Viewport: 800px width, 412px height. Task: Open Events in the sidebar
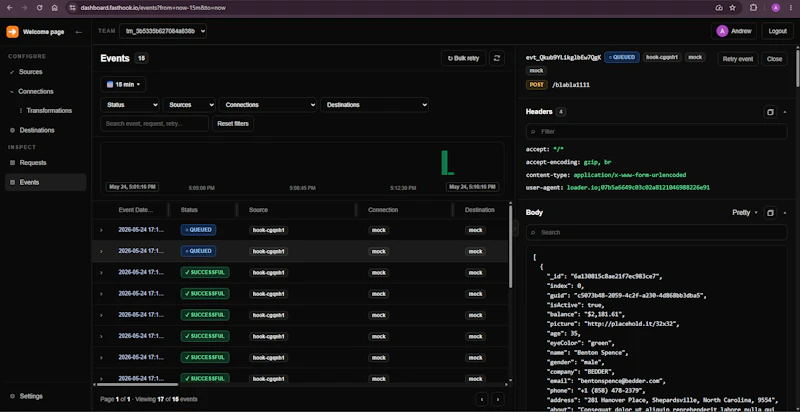click(x=45, y=183)
